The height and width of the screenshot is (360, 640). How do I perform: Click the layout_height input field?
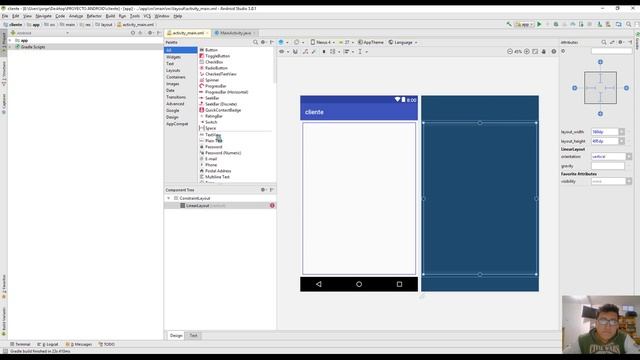pos(604,141)
